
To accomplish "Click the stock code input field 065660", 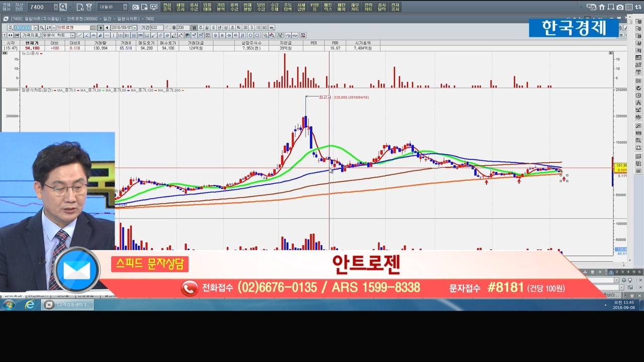I will (x=23, y=28).
